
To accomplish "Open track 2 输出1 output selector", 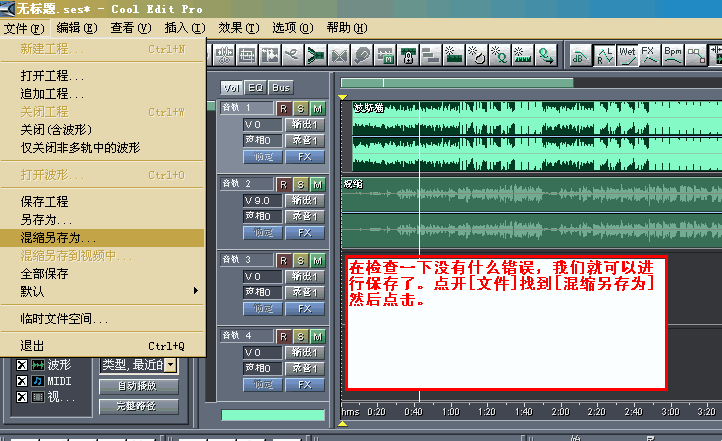I will (305, 201).
